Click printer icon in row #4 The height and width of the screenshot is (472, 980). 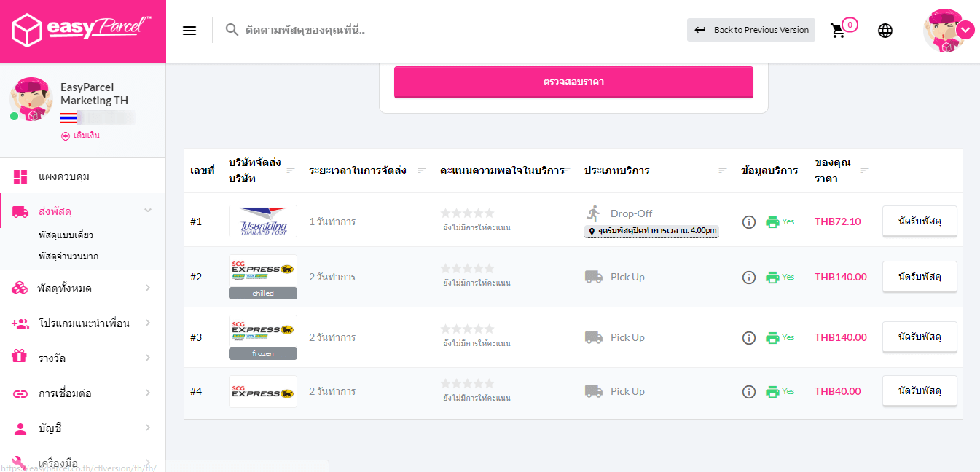click(772, 391)
